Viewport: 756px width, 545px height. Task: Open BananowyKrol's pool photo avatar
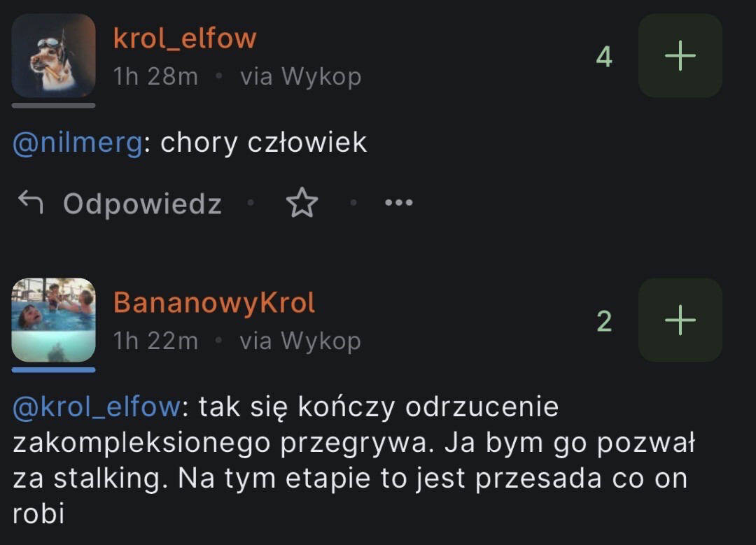pos(53,320)
